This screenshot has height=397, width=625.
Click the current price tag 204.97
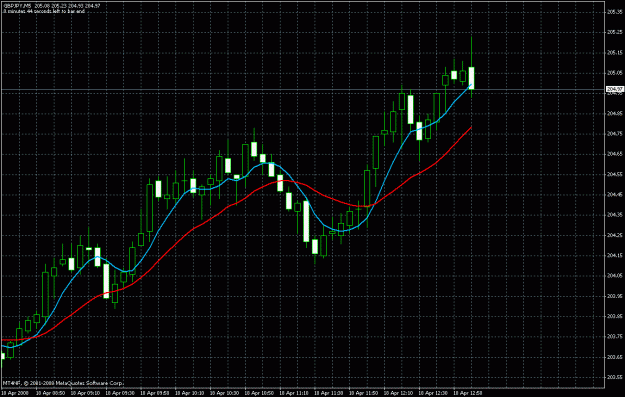point(615,89)
